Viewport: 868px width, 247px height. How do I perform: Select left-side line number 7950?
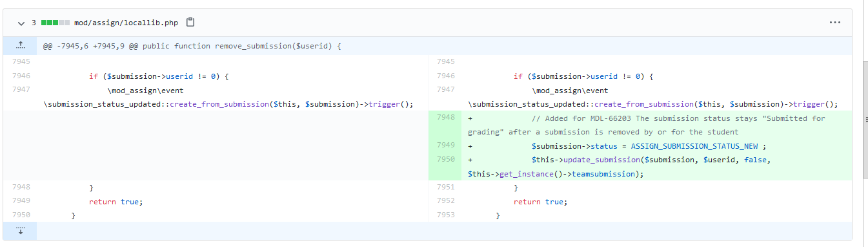[x=20, y=215]
